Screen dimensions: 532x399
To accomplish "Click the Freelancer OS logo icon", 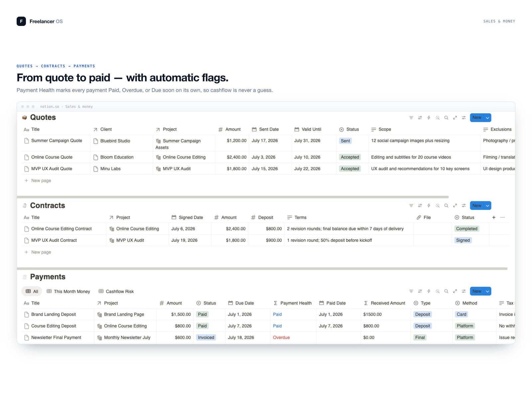I will coord(21,21).
